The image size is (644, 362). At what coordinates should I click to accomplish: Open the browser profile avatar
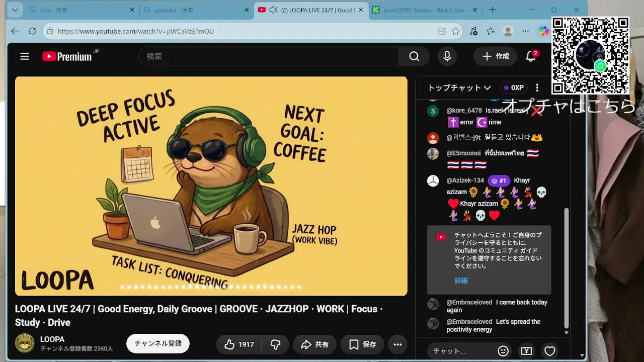tap(508, 31)
